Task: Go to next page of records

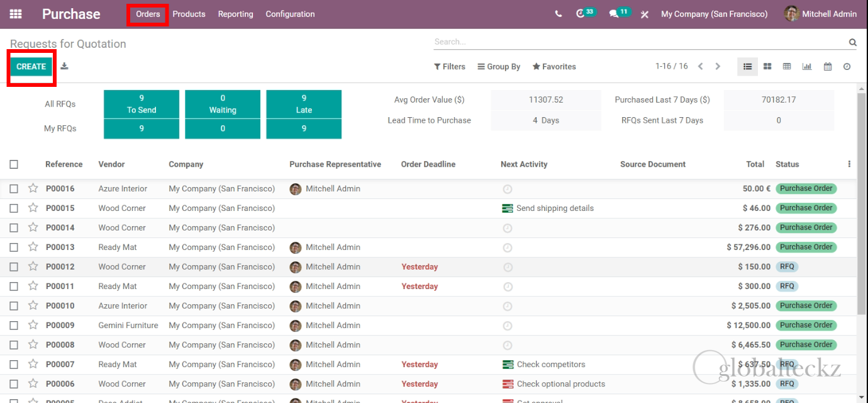Action: [x=718, y=66]
